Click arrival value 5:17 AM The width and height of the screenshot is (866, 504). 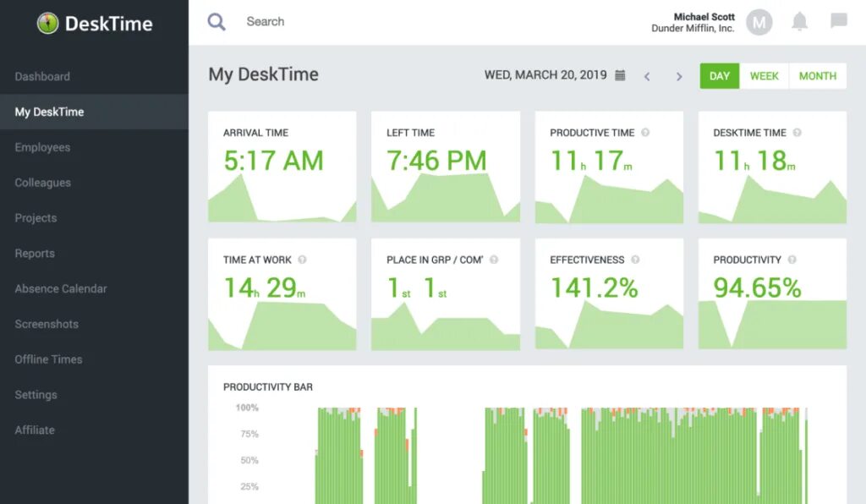273,161
